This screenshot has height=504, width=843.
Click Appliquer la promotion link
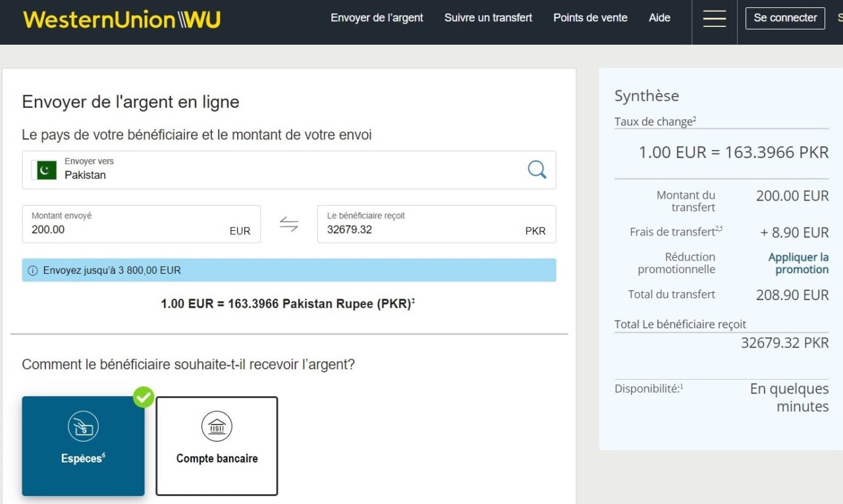(x=798, y=263)
